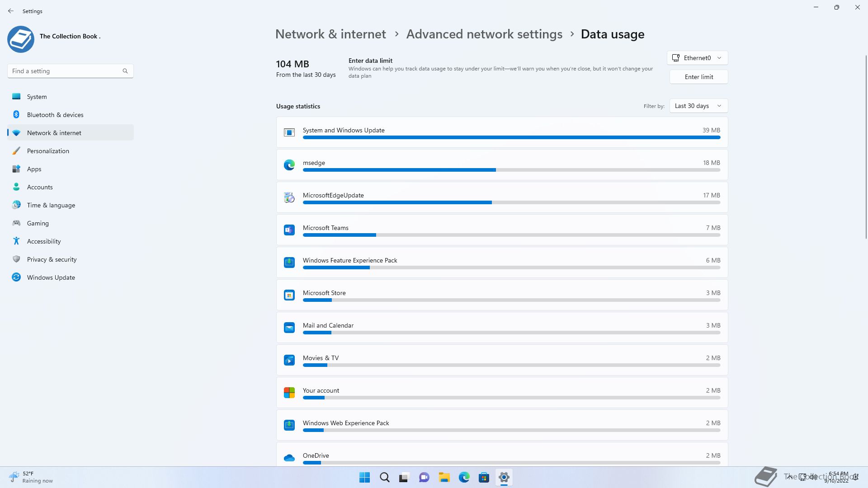Click the 104 MB total usage text
The image size is (868, 488).
tap(292, 64)
